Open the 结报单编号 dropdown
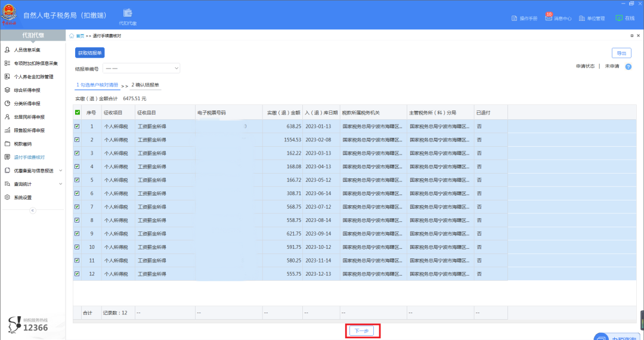This screenshot has width=644, height=340. click(141, 68)
